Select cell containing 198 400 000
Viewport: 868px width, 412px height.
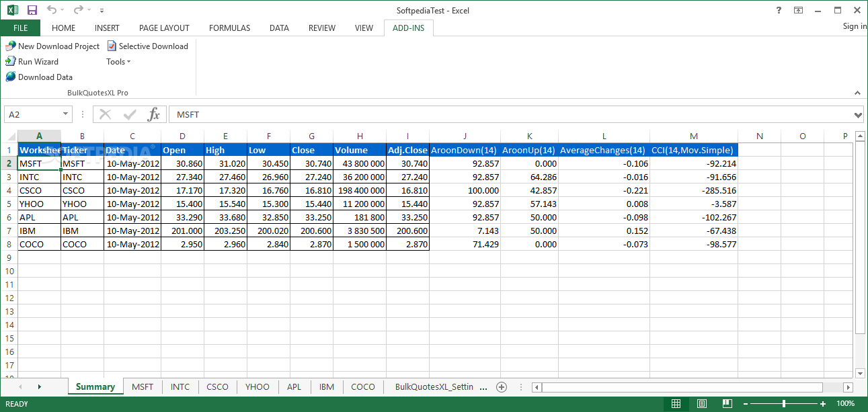(360, 190)
